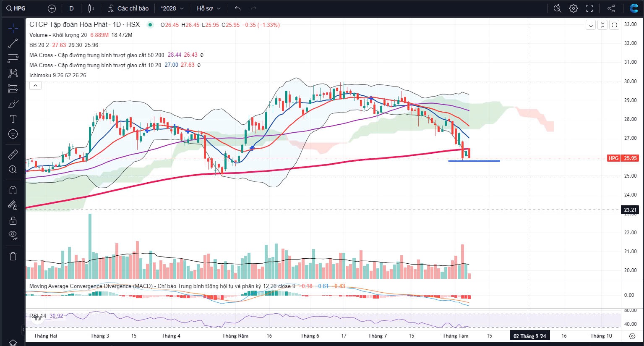This screenshot has width=644, height=346.
Task: Select the MA Cross 50 200 legend
Action: pyautogui.click(x=97, y=55)
